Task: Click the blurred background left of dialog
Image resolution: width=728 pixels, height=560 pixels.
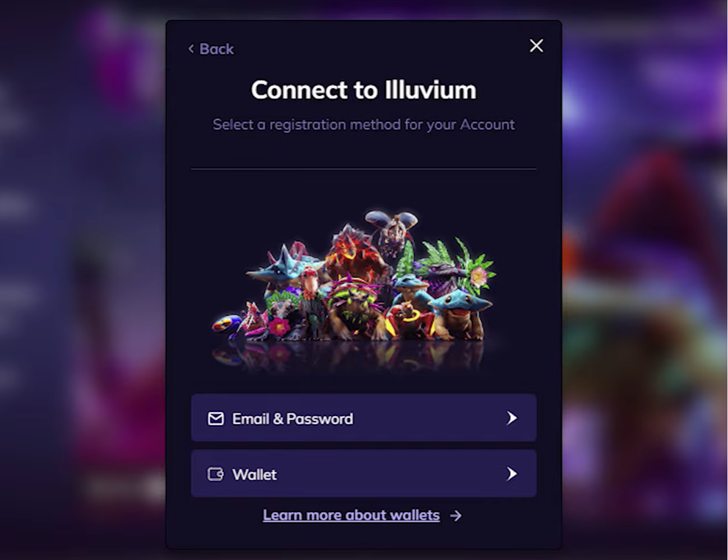Action: coord(83,280)
